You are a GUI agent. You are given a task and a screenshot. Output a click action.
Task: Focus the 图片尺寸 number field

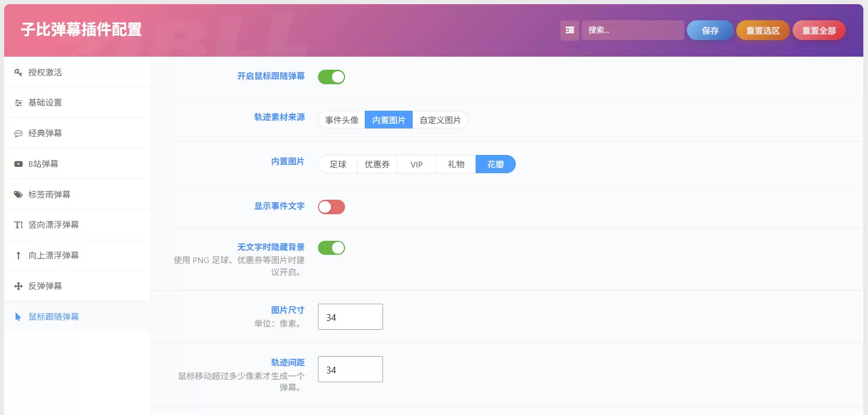350,317
